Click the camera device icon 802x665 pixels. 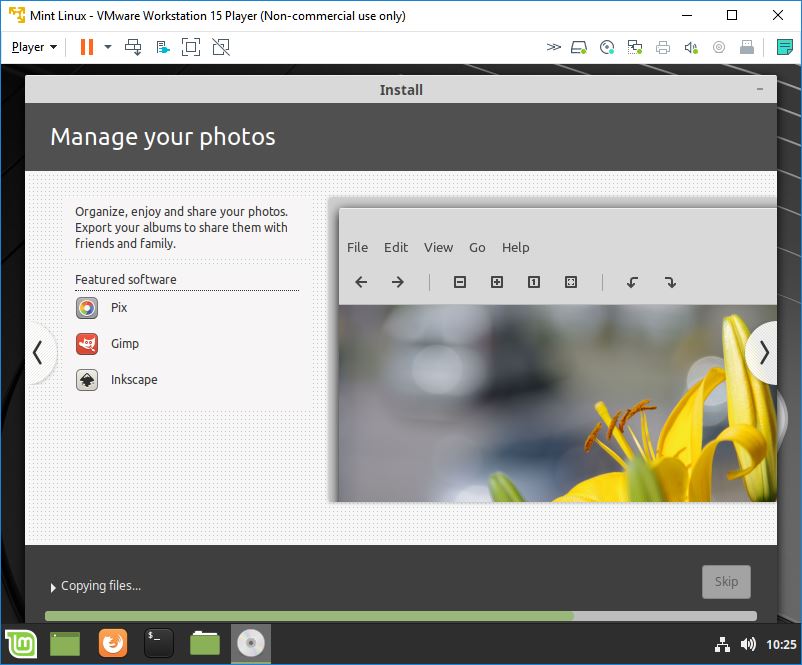[719, 48]
